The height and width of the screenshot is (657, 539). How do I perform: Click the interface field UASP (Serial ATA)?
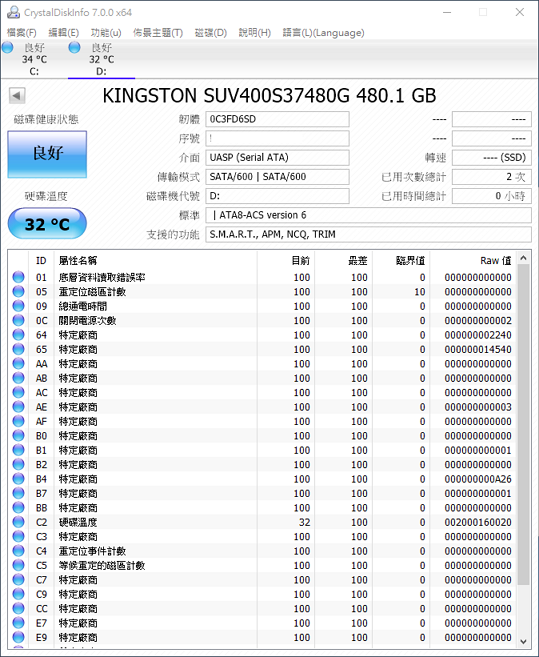click(277, 158)
